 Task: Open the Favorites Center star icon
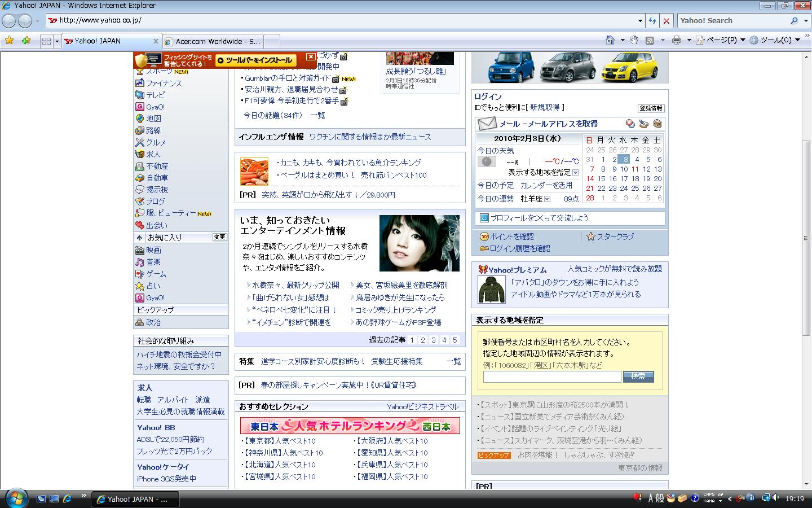pyautogui.click(x=10, y=41)
